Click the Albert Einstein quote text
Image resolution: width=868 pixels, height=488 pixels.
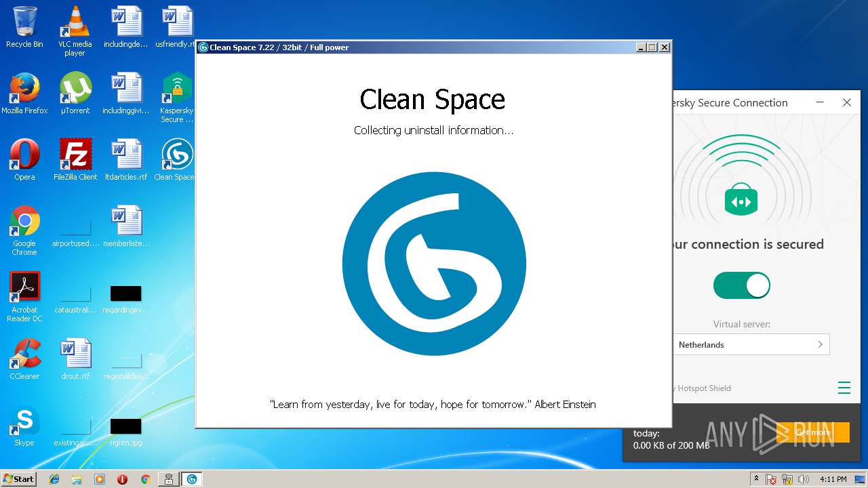click(x=433, y=404)
